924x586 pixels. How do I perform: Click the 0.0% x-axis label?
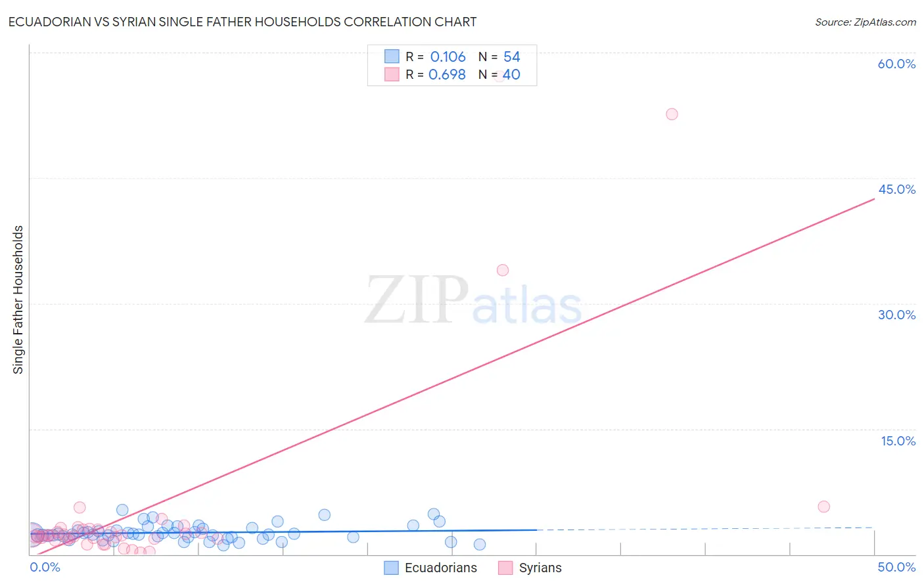point(45,567)
